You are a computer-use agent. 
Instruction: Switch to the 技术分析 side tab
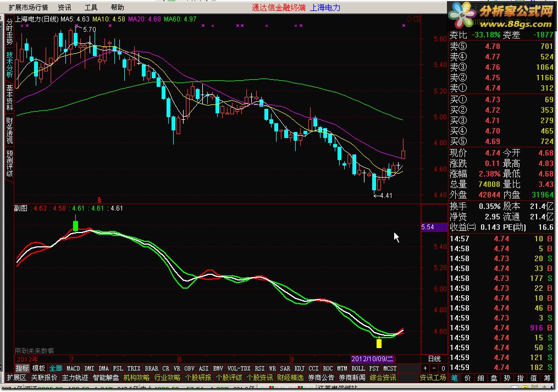click(9, 64)
